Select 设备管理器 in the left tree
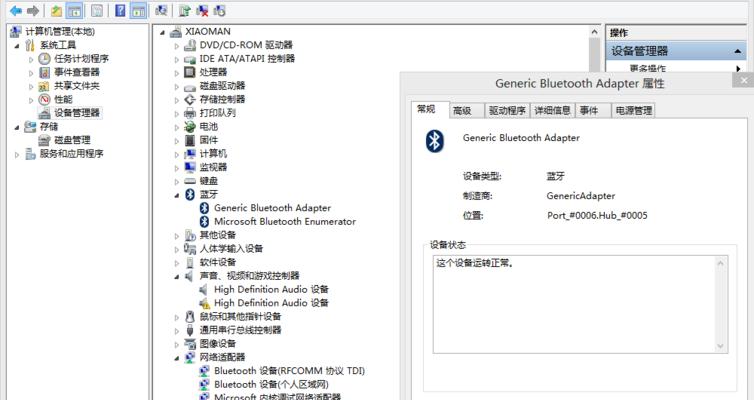Image resolution: width=754 pixels, height=400 pixels. (76, 113)
